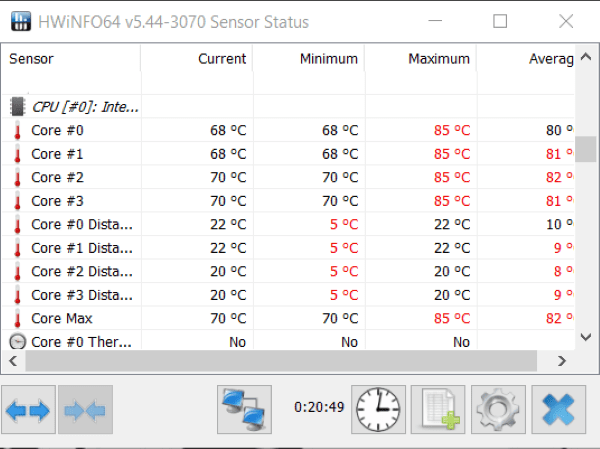Select the Core #1 Dista... sensor label
600x449 pixels.
82,248
